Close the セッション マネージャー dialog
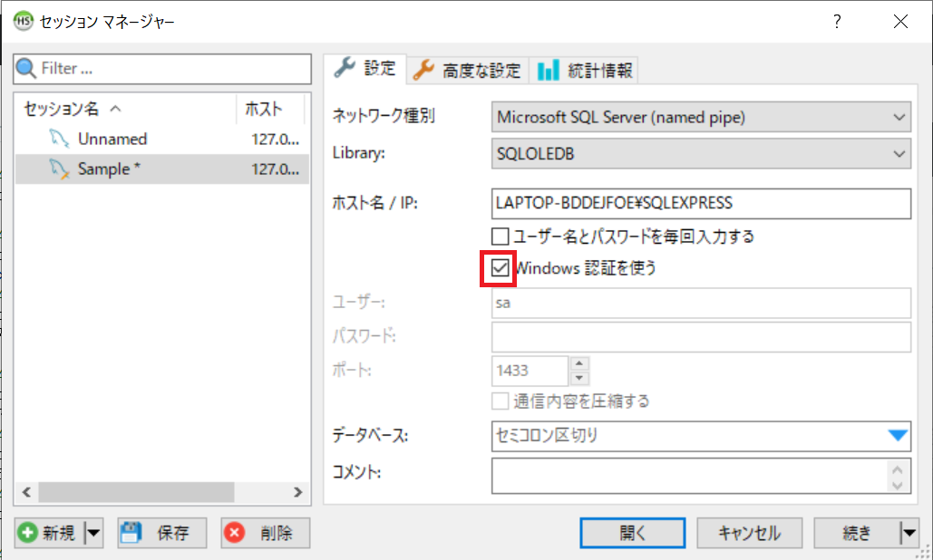The width and height of the screenshot is (933, 560). [901, 22]
